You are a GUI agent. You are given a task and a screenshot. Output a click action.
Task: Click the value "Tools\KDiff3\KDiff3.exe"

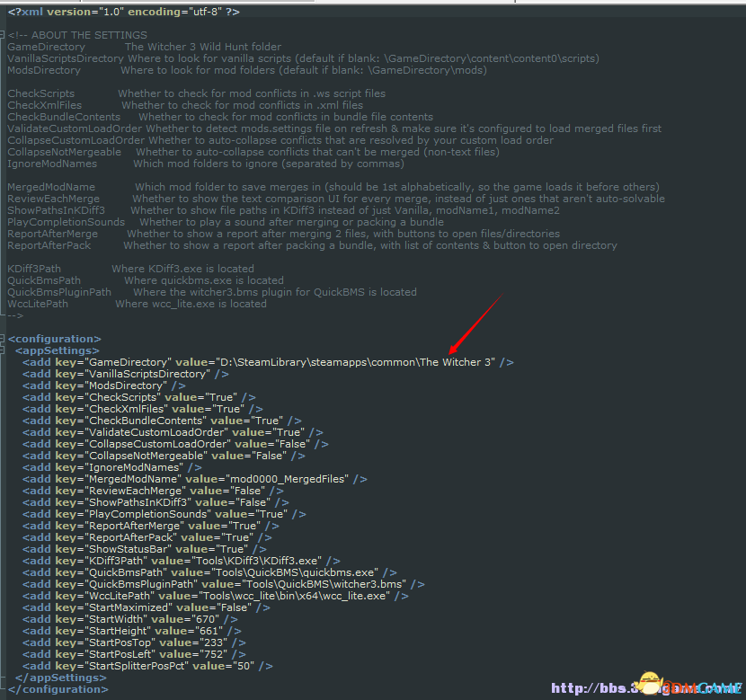(x=256, y=561)
